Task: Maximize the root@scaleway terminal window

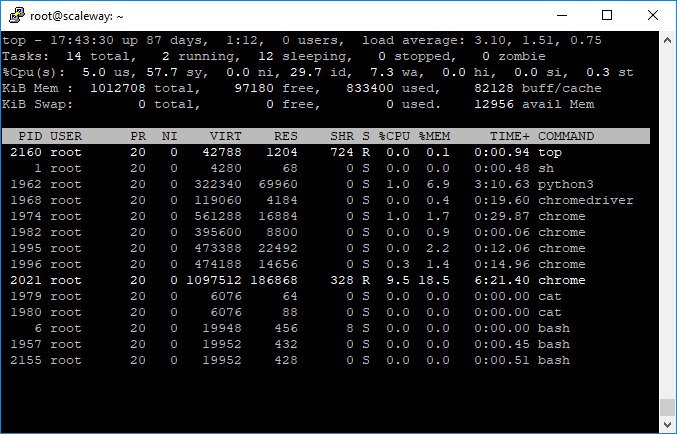Action: pos(607,16)
